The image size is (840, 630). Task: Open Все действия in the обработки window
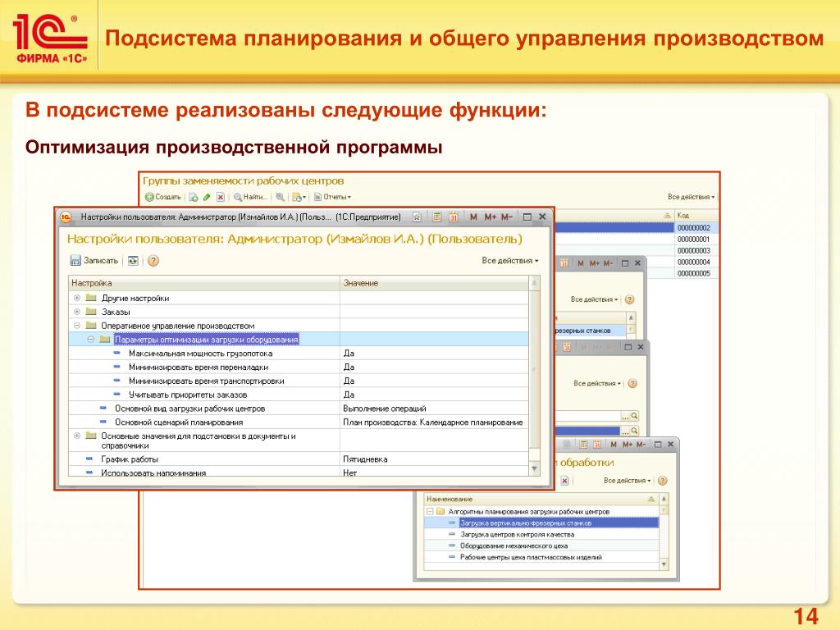pos(627,481)
